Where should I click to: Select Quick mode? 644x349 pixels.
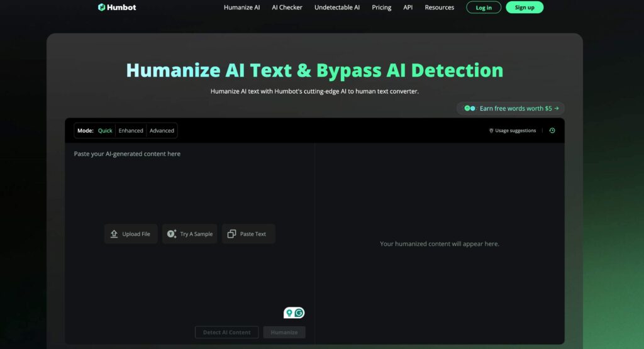[x=105, y=131]
